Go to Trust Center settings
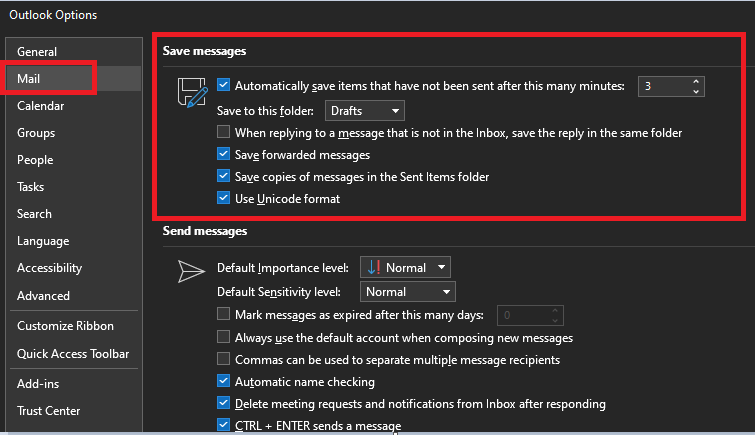The height and width of the screenshot is (435, 755). 49,411
